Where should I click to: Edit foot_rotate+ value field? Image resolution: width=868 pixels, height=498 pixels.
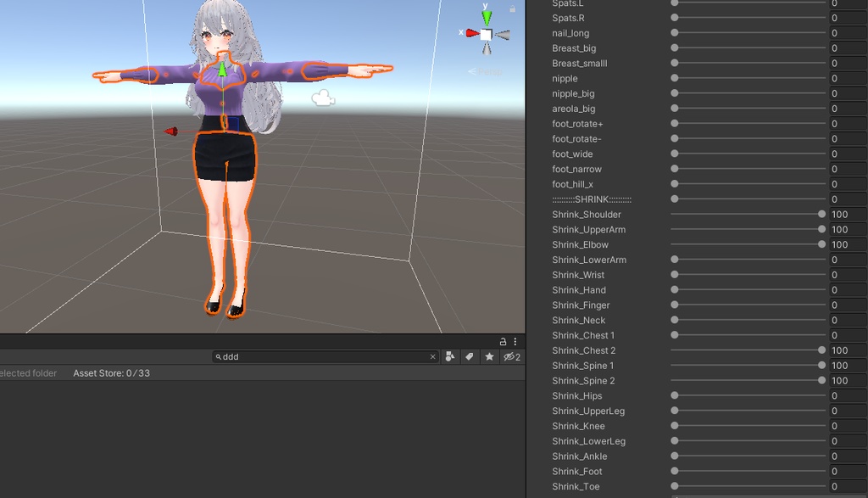click(848, 124)
